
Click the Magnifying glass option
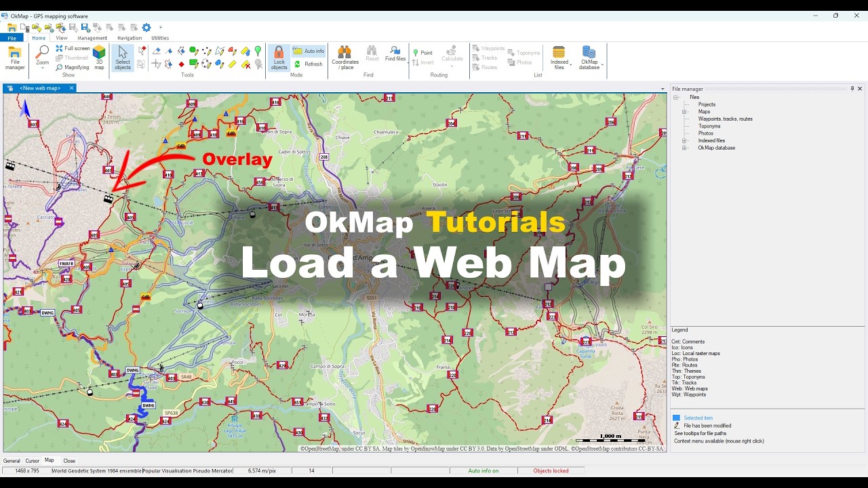(x=73, y=67)
